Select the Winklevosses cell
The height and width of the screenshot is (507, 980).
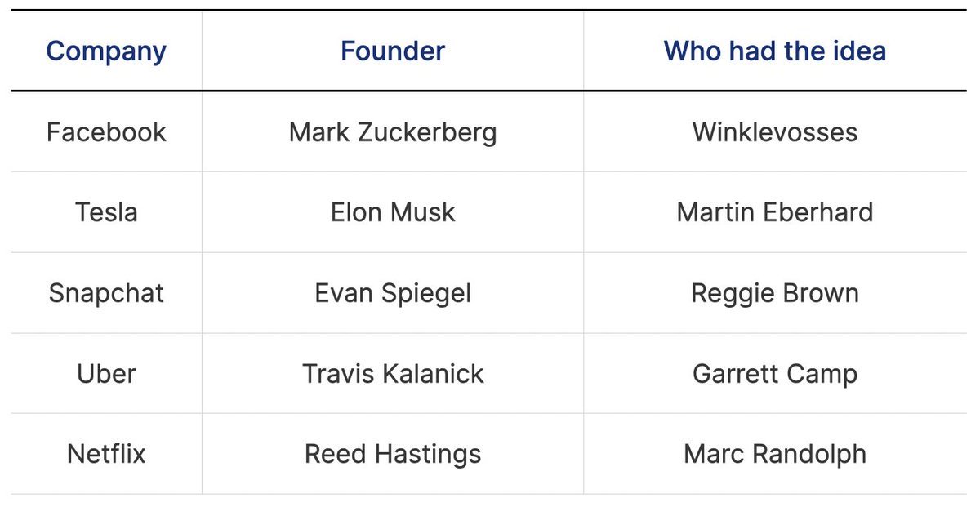click(774, 132)
